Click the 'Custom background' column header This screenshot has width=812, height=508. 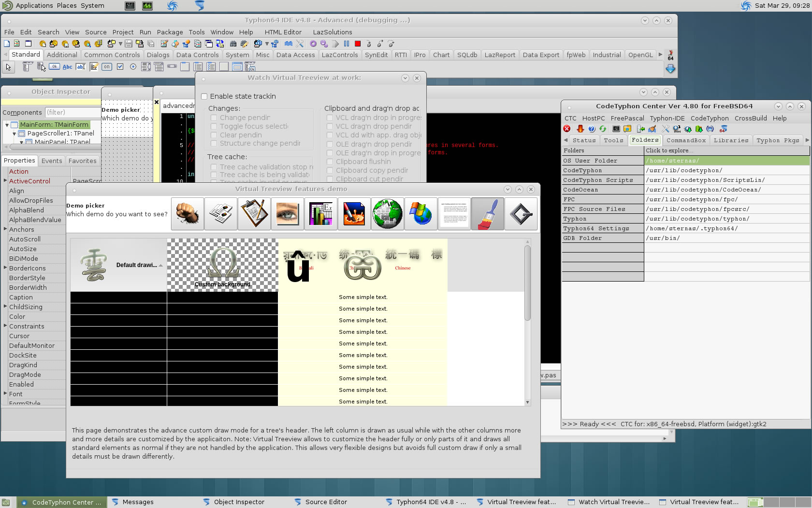click(x=222, y=265)
